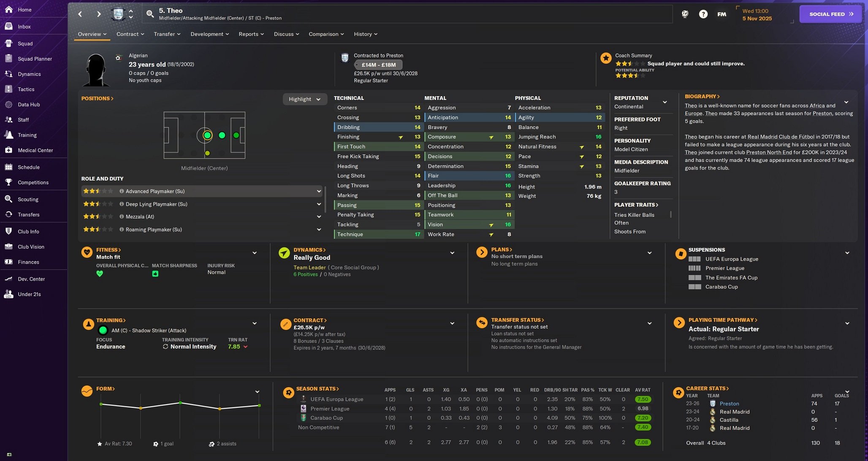Image resolution: width=868 pixels, height=461 pixels.
Task: Expand the Transfer Status panel chevron
Action: (x=649, y=324)
